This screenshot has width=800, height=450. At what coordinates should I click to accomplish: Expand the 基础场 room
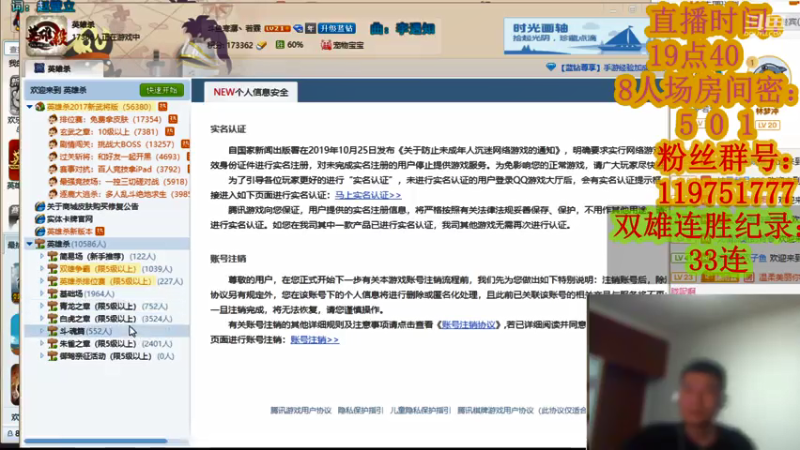pyautogui.click(x=42, y=294)
